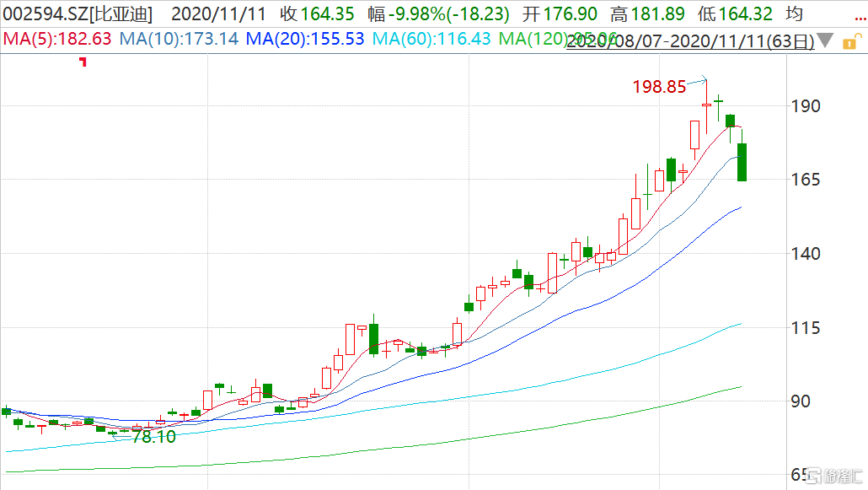Click the 115 price axis label
The width and height of the screenshot is (868, 490).
pos(806,327)
